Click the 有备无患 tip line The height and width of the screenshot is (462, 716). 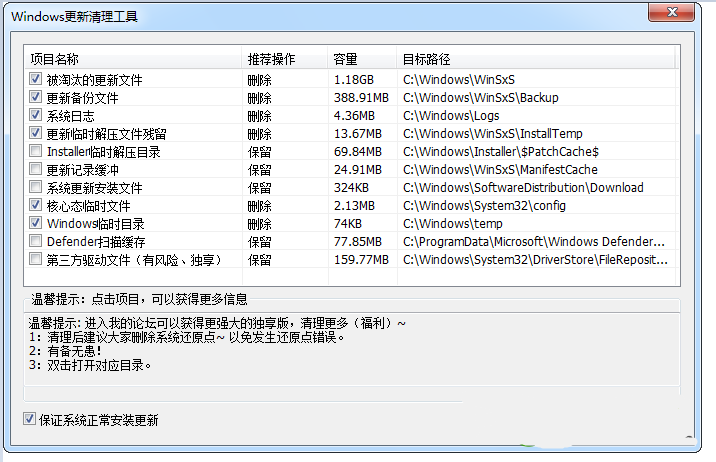point(65,351)
